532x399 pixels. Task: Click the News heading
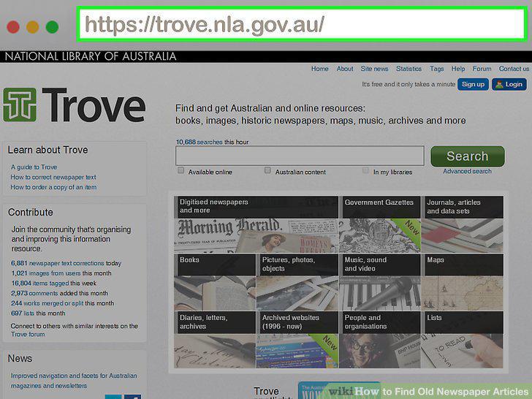tap(20, 358)
